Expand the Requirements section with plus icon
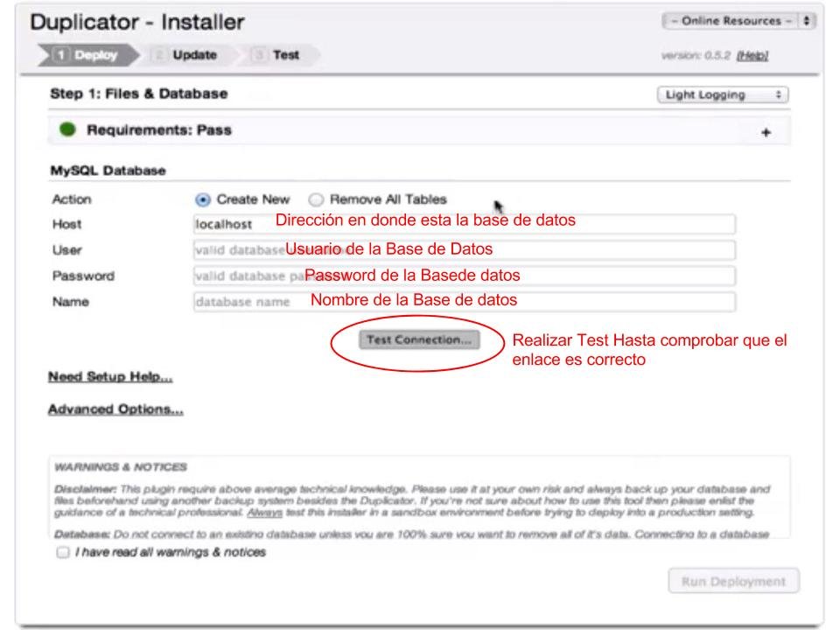Screen dimensions: 840x630 [x=766, y=132]
